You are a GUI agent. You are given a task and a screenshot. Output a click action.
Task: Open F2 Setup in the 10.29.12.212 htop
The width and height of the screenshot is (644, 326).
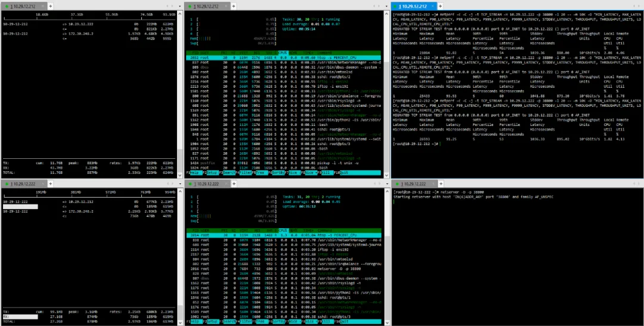tap(210, 173)
